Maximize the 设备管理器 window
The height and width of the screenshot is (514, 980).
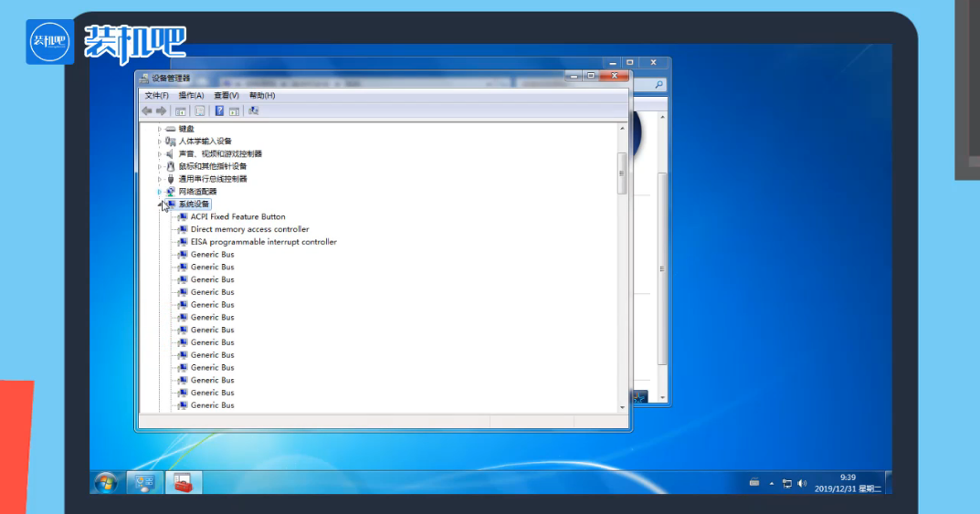(591, 76)
